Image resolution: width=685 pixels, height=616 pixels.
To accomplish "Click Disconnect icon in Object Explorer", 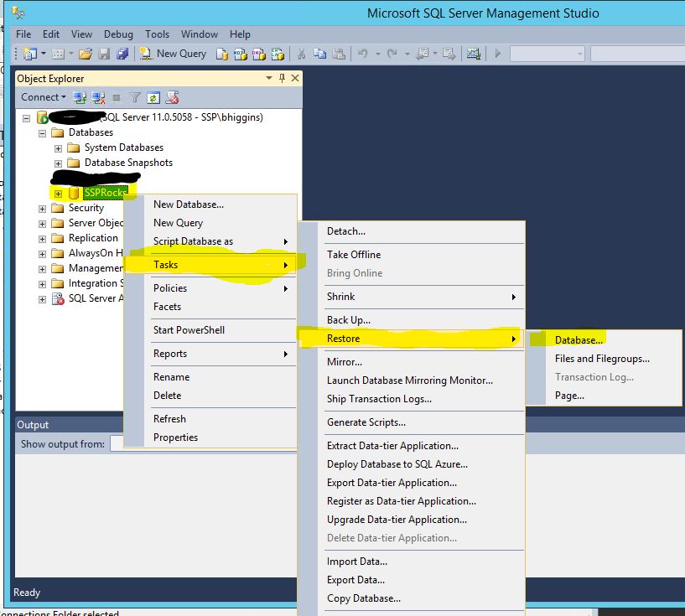I will point(99,98).
